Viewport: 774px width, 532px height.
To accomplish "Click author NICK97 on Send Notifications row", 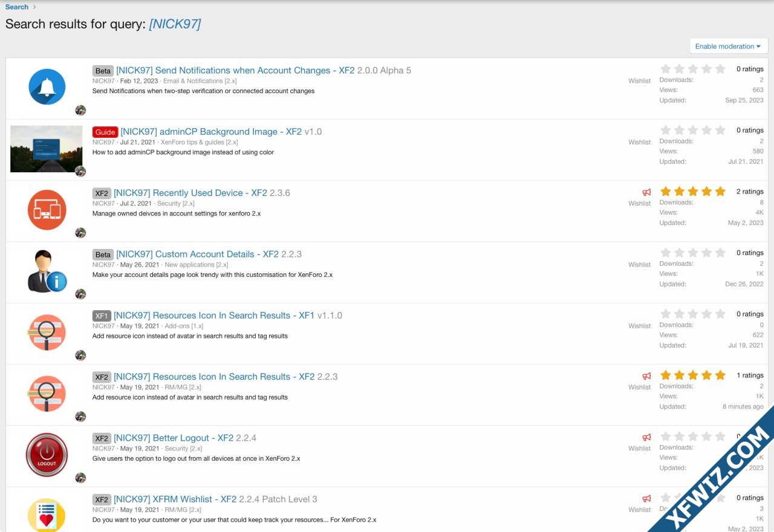I will click(103, 81).
